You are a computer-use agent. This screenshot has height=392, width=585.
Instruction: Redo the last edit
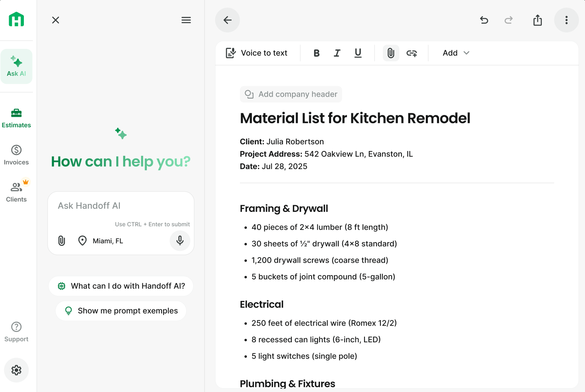[509, 20]
